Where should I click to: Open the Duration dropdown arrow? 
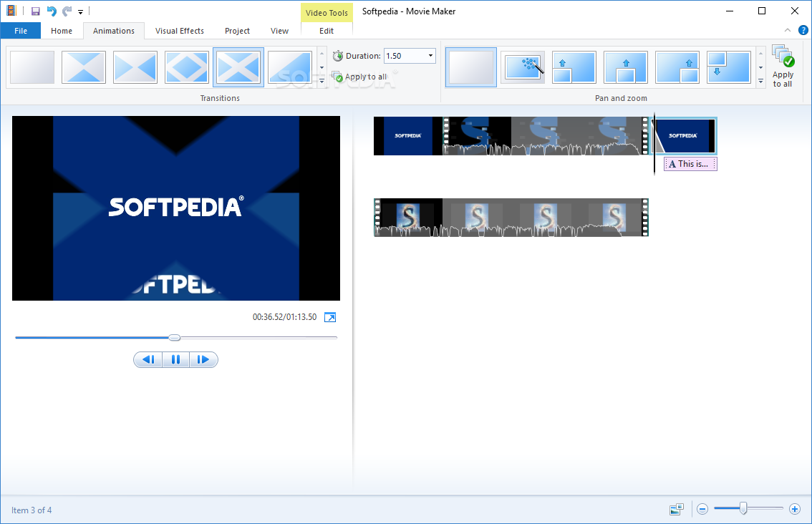point(430,56)
